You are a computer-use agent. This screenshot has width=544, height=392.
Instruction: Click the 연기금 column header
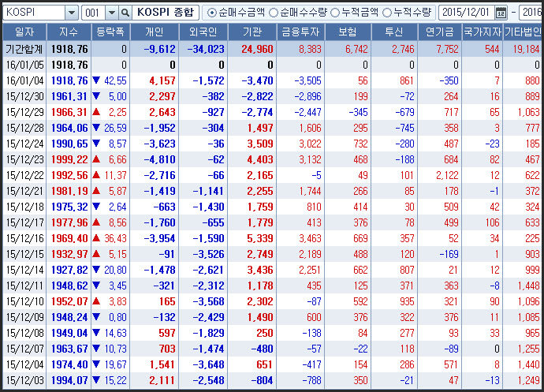440,32
